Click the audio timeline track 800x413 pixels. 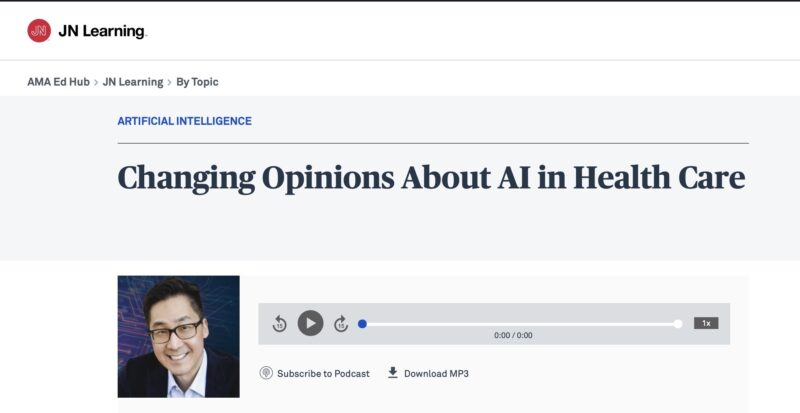(x=520, y=324)
